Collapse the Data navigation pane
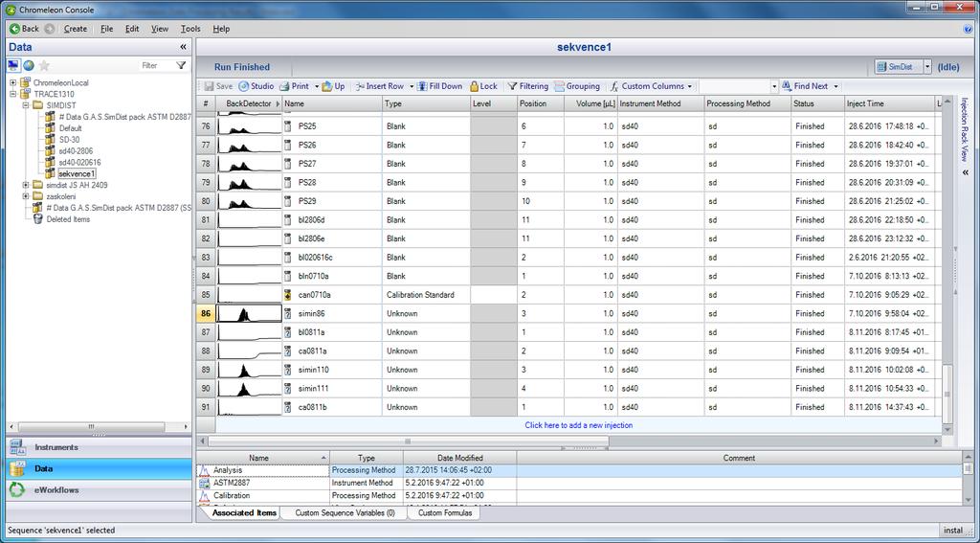Screen dimensions: 980x543 pos(183,47)
